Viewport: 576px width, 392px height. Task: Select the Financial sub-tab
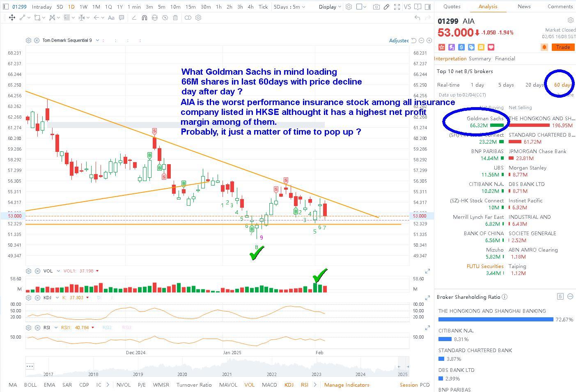click(505, 59)
